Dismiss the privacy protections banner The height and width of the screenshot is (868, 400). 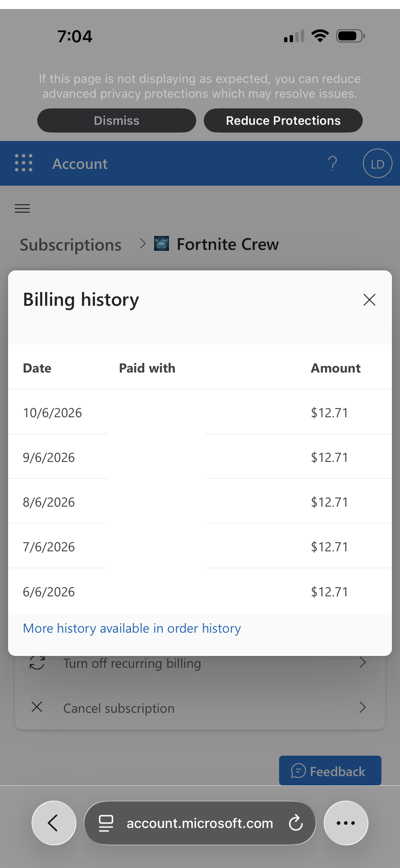[x=117, y=120]
